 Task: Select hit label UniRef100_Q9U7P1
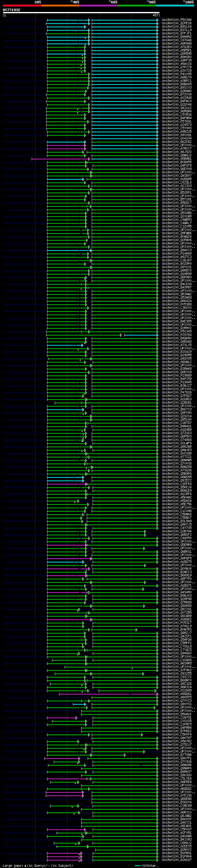pos(177,758)
